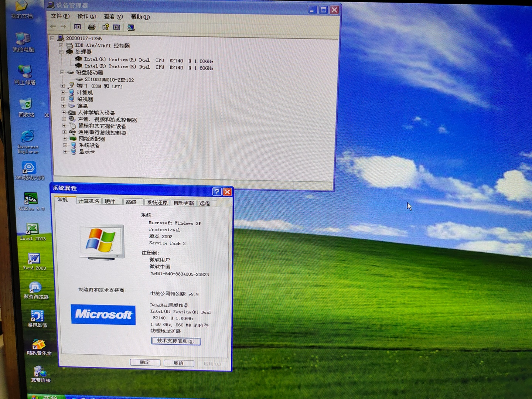Click the 监视器 monitor category icon
532x399 pixels.
coord(71,99)
